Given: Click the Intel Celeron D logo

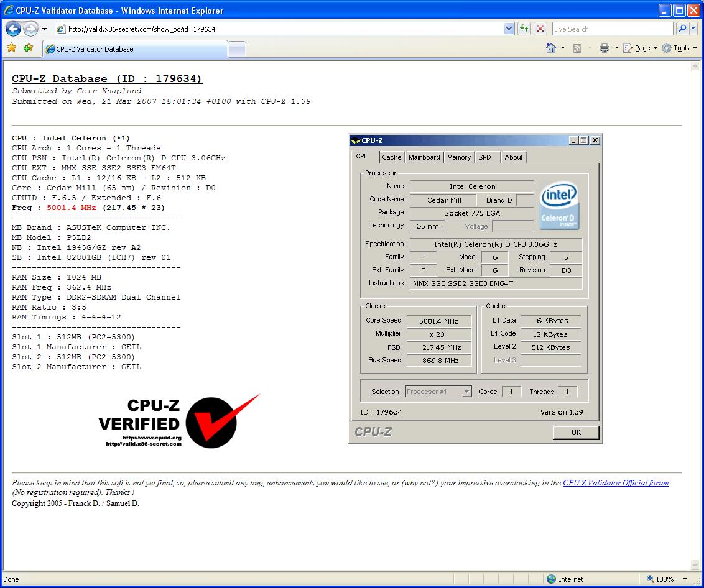Looking at the screenshot, I should point(560,206).
